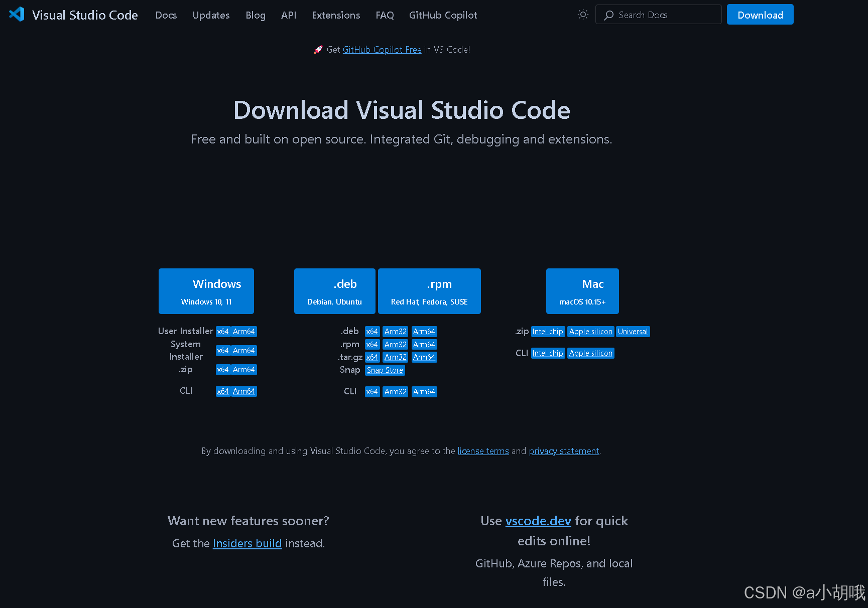Download Linux .rpm Arm64 package
Viewport: 868px width, 608px height.
424,345
